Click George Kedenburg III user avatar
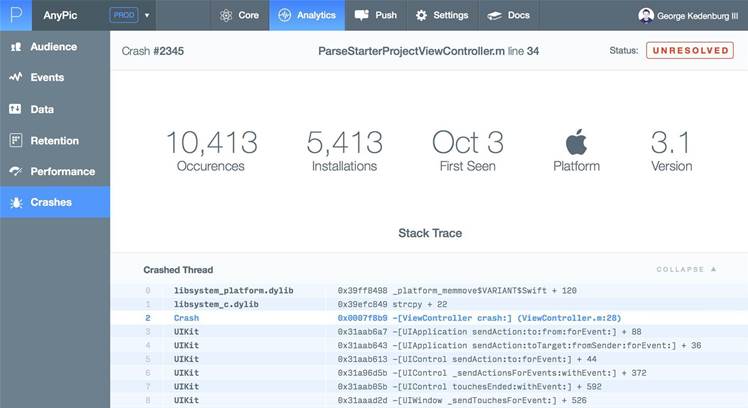This screenshot has width=748, height=408. coord(646,15)
